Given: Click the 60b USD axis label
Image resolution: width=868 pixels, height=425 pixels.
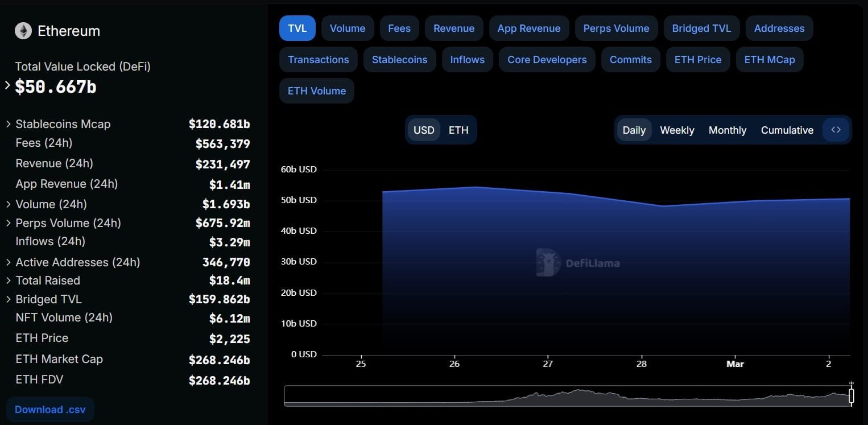Looking at the screenshot, I should (x=299, y=169).
